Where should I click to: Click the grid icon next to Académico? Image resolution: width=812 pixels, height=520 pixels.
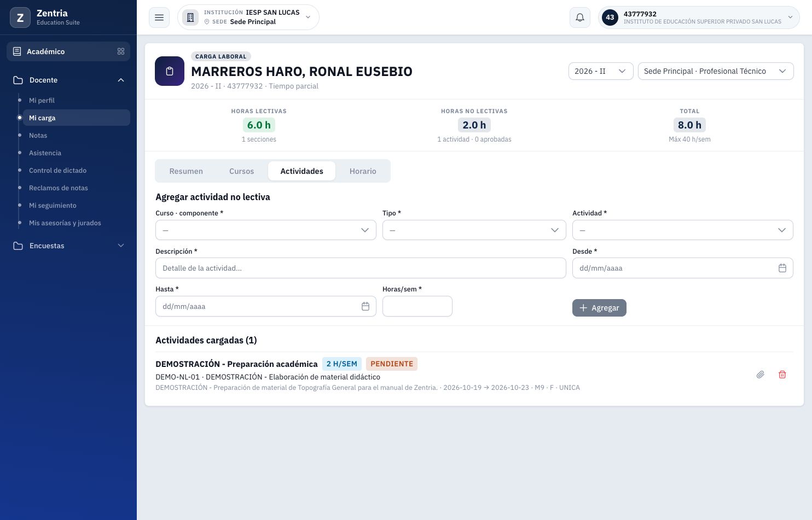[121, 51]
